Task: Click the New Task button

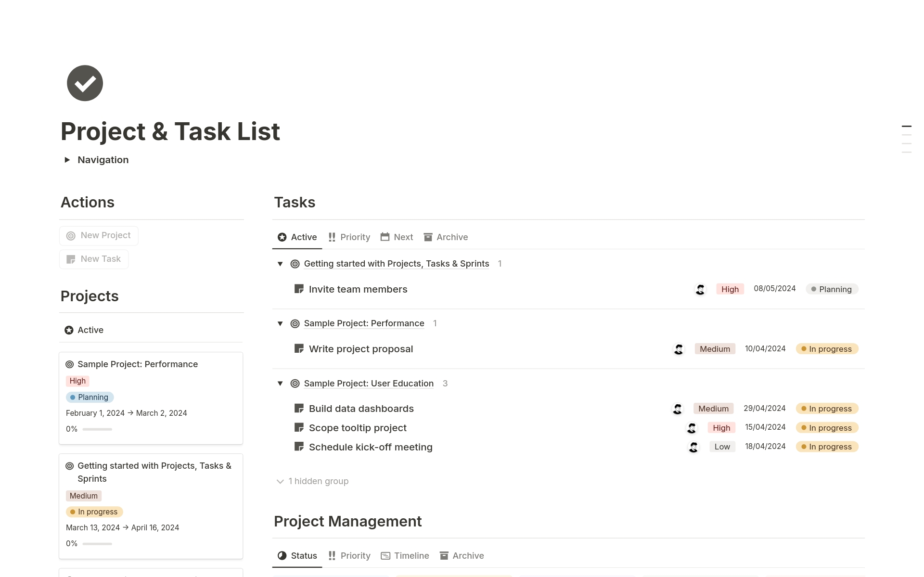Action: pyautogui.click(x=93, y=259)
